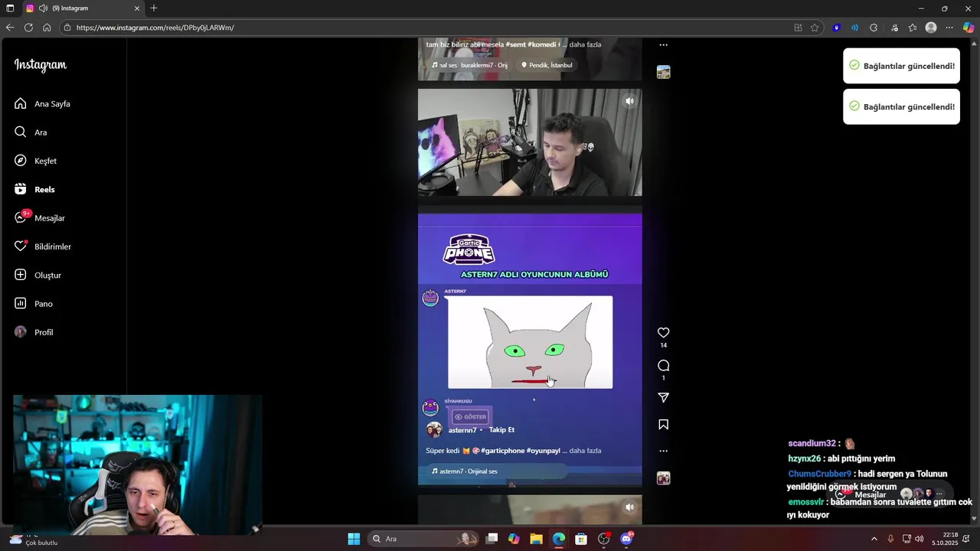Open File Explorer from taskbar
The height and width of the screenshot is (551, 980).
point(536,539)
